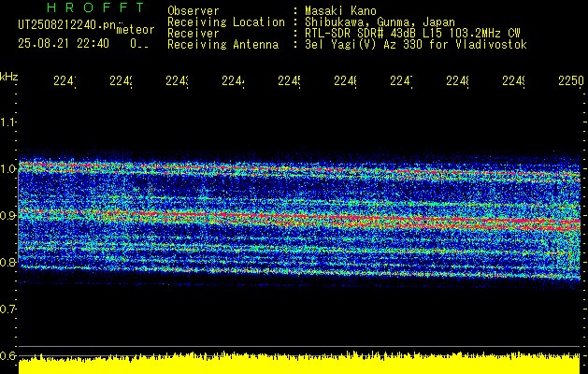Click the date stamp 25.08.21 22:40
Screen dimensions: 588x374
click(x=64, y=44)
